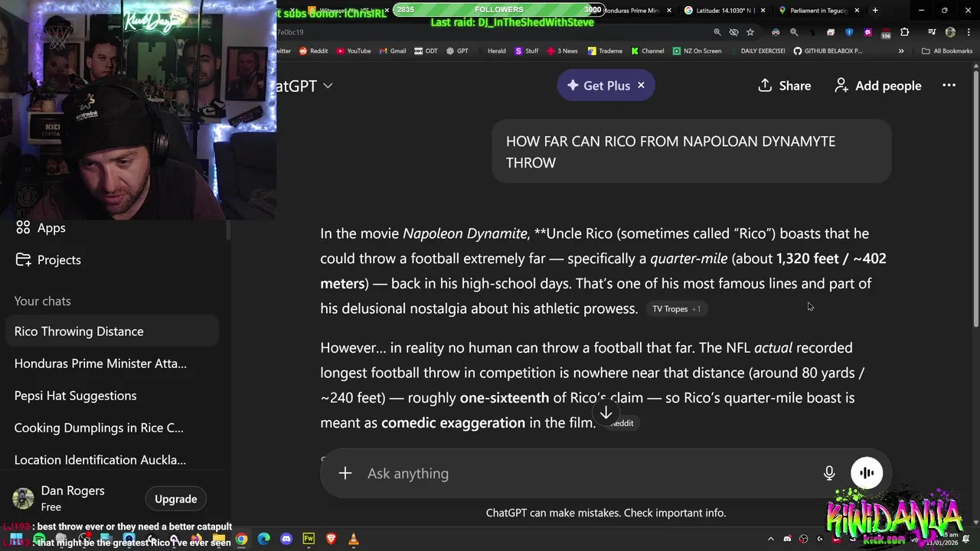The width and height of the screenshot is (980, 551).
Task: Open the Rico Throwing Distance chat
Action: click(x=113, y=331)
